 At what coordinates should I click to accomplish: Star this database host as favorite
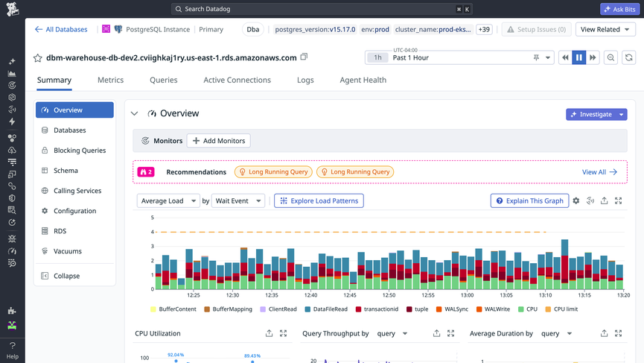(38, 58)
